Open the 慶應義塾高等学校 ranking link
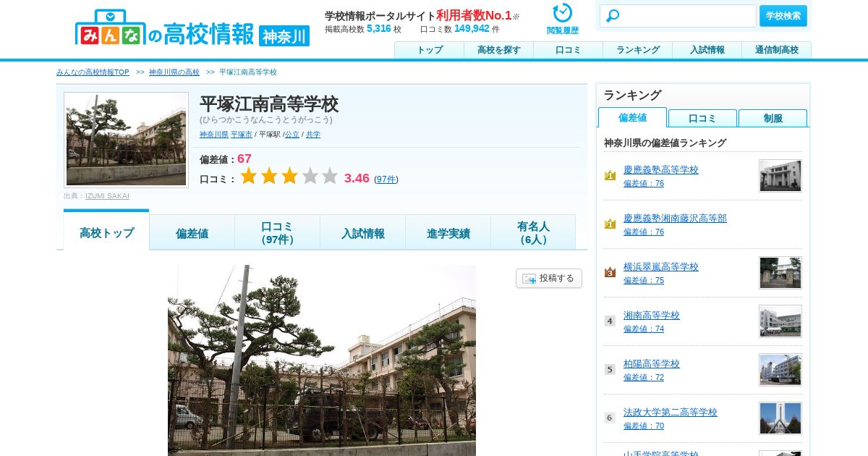 point(661,169)
